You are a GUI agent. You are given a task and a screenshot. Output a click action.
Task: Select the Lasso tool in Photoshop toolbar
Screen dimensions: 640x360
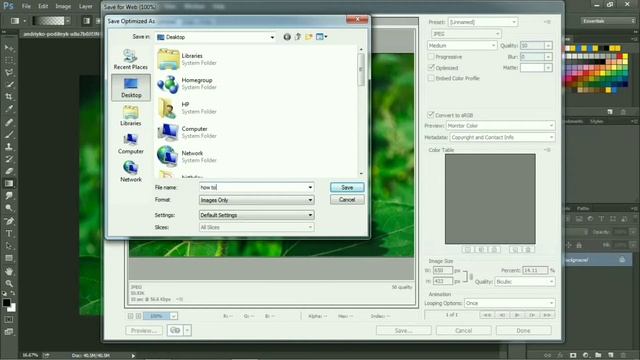pyautogui.click(x=9, y=72)
